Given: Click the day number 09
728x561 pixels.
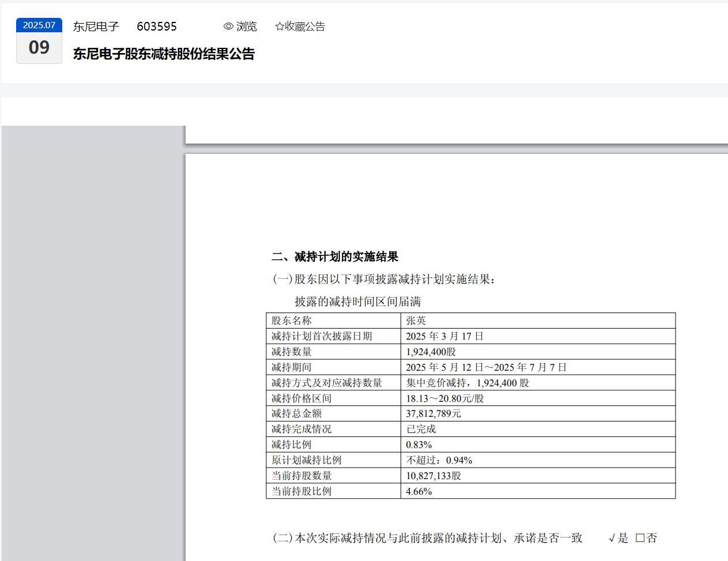Looking at the screenshot, I should (39, 47).
